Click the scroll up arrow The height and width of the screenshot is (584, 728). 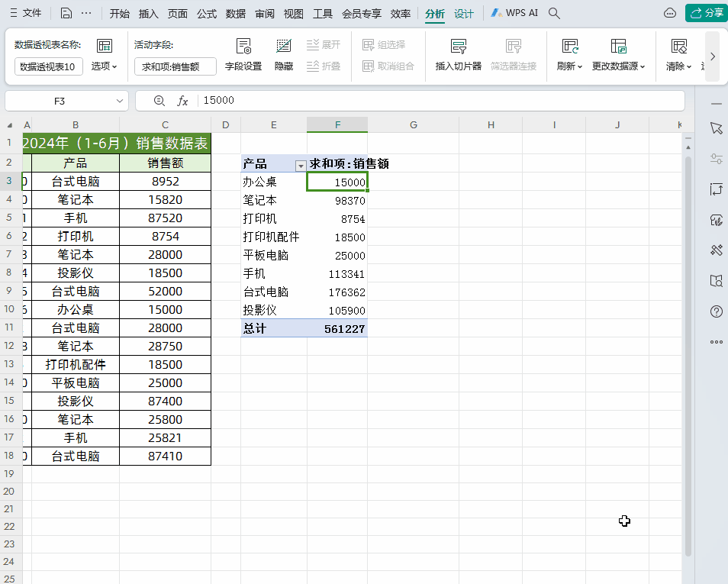click(x=688, y=147)
